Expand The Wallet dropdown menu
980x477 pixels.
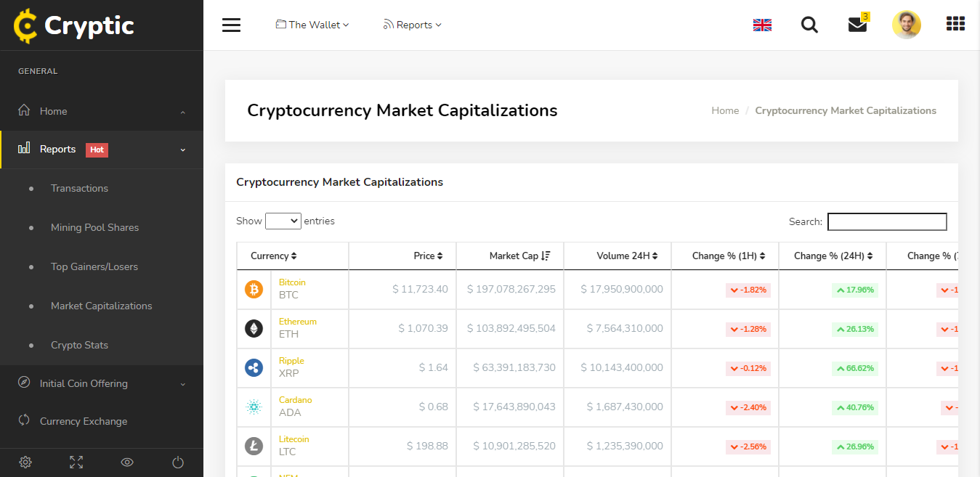(312, 25)
